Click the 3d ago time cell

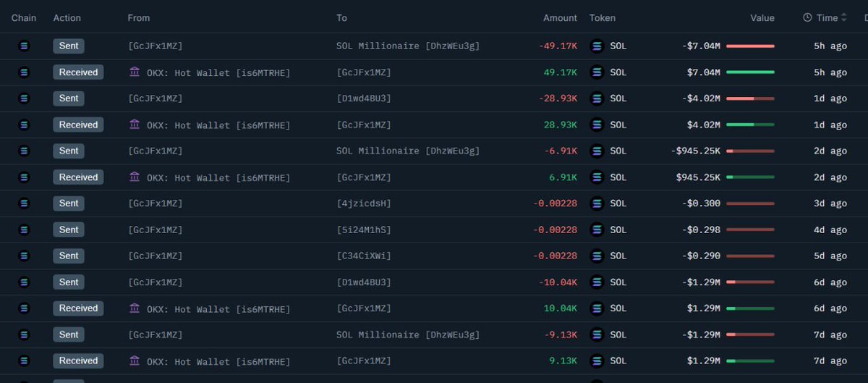pyautogui.click(x=830, y=203)
